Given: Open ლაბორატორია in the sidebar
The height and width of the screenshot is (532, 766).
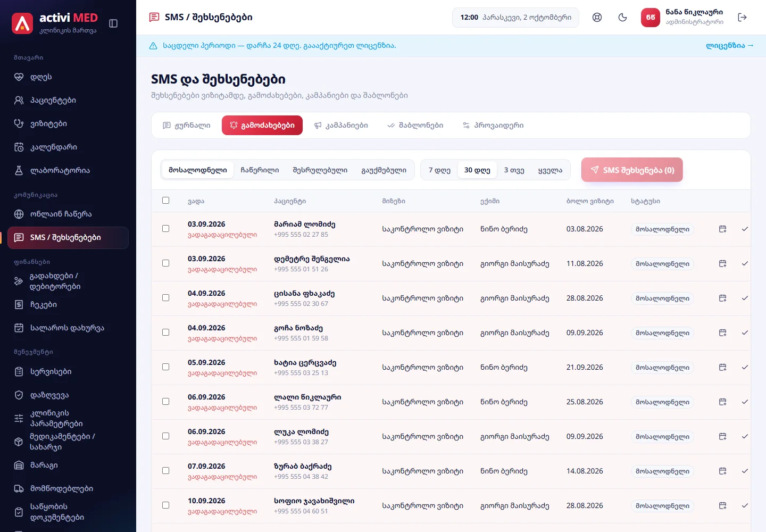Looking at the screenshot, I should tap(68, 171).
